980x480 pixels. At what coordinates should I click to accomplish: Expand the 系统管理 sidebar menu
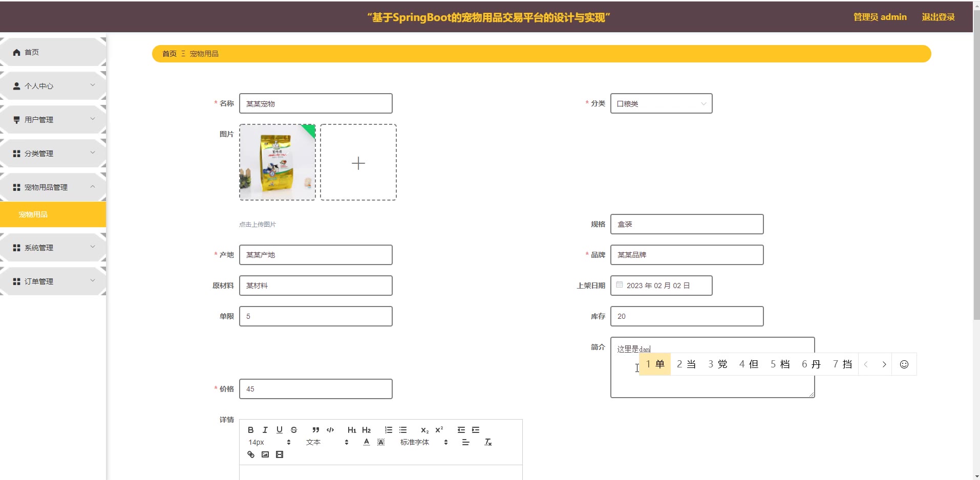(53, 248)
